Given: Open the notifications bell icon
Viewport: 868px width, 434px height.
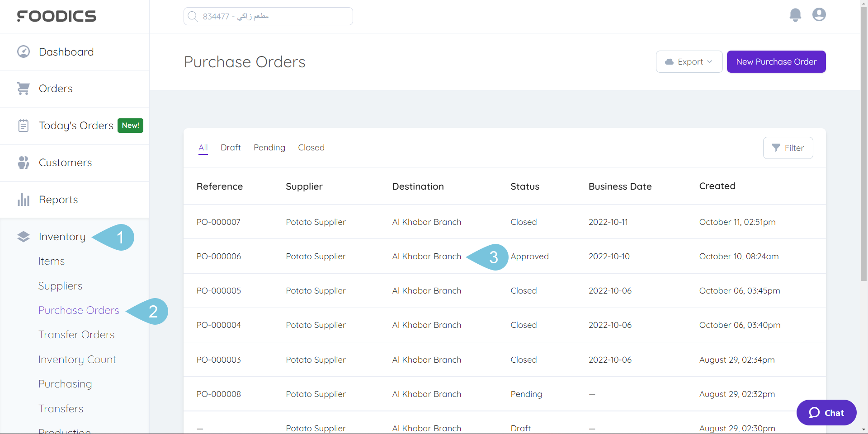Looking at the screenshot, I should (x=795, y=15).
